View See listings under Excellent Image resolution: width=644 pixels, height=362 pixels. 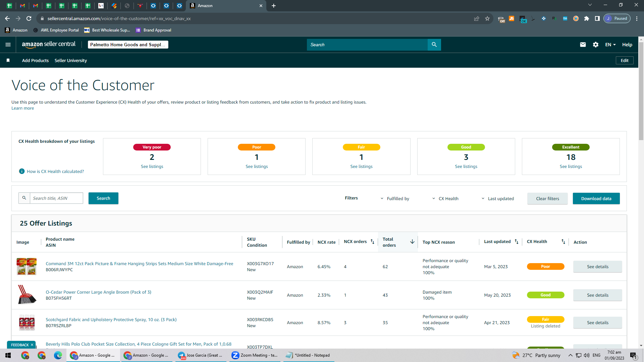[571, 167]
